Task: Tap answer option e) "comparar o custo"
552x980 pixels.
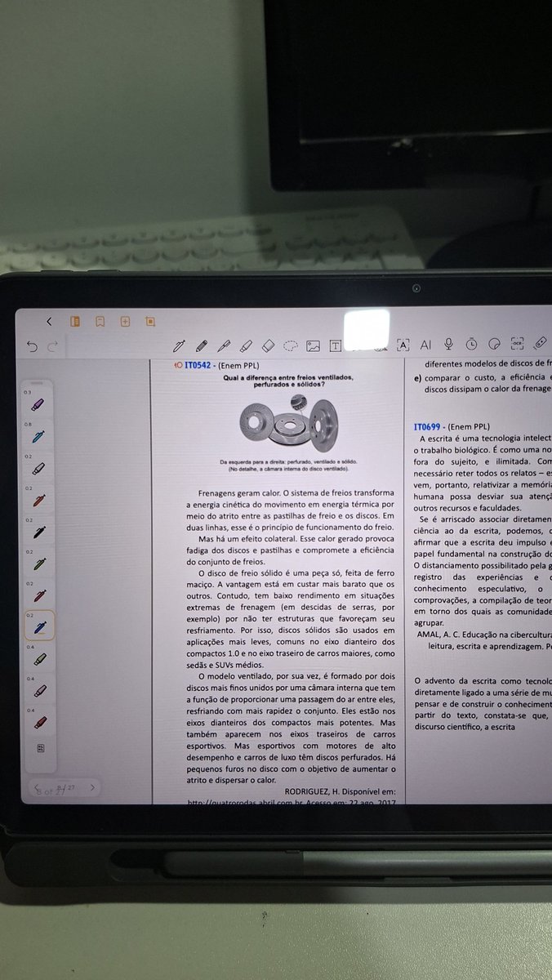Action: coord(483,384)
